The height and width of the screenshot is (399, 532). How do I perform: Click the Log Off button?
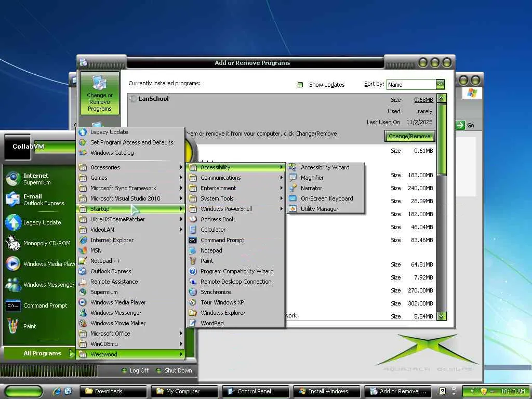[135, 370]
